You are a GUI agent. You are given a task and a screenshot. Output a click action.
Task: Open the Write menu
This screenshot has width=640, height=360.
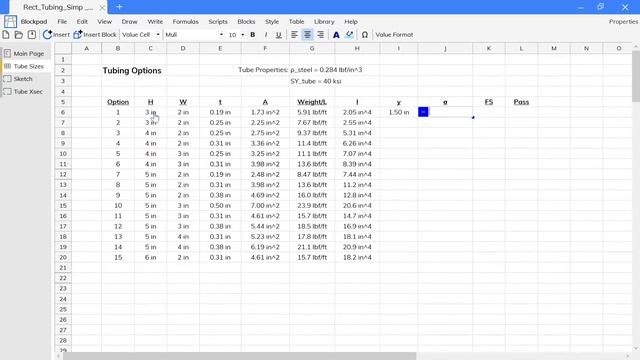coord(155,22)
